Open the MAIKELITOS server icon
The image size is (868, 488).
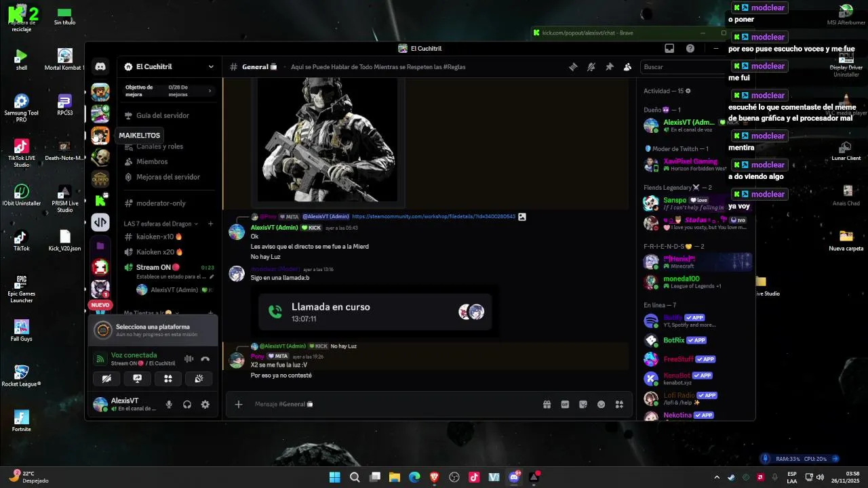tap(100, 136)
